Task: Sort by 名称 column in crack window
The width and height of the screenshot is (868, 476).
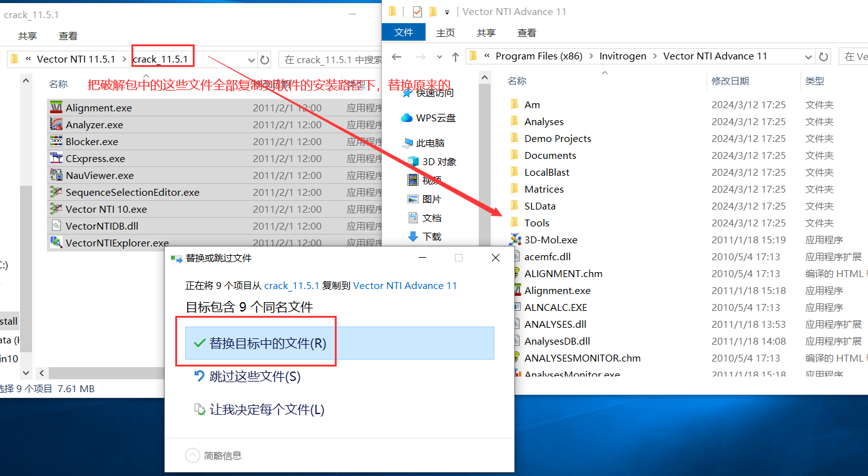Action: 59,84
